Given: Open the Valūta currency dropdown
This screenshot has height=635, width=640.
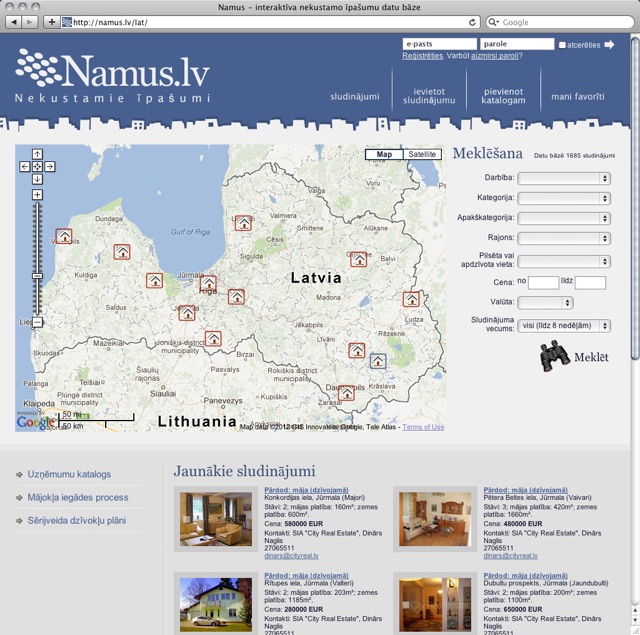Looking at the screenshot, I should point(545,302).
